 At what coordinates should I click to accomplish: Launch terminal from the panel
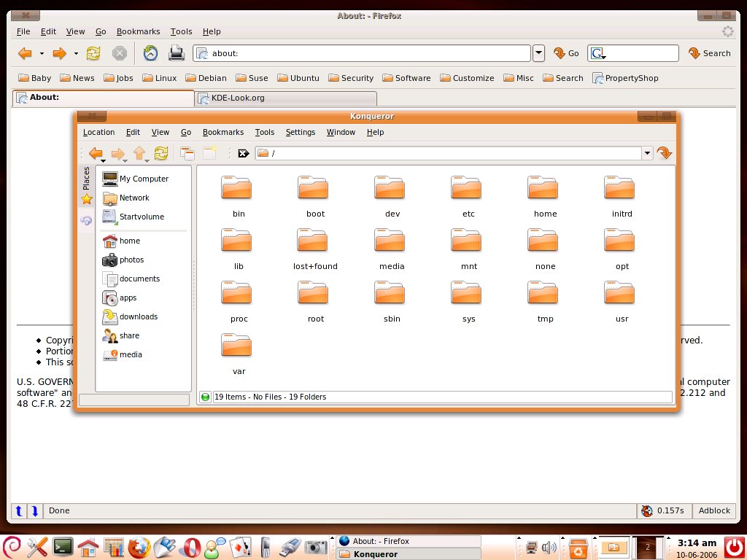coord(63,547)
